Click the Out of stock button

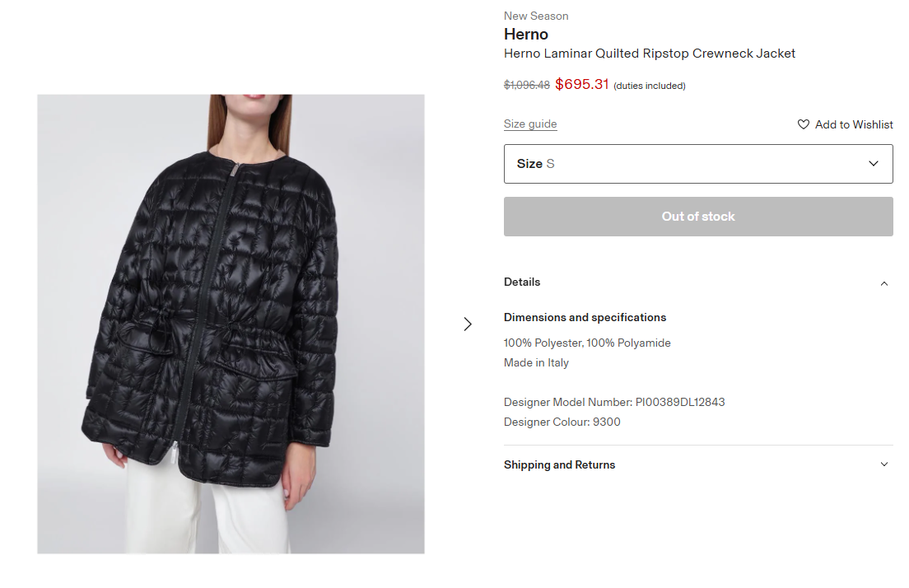[x=698, y=217]
